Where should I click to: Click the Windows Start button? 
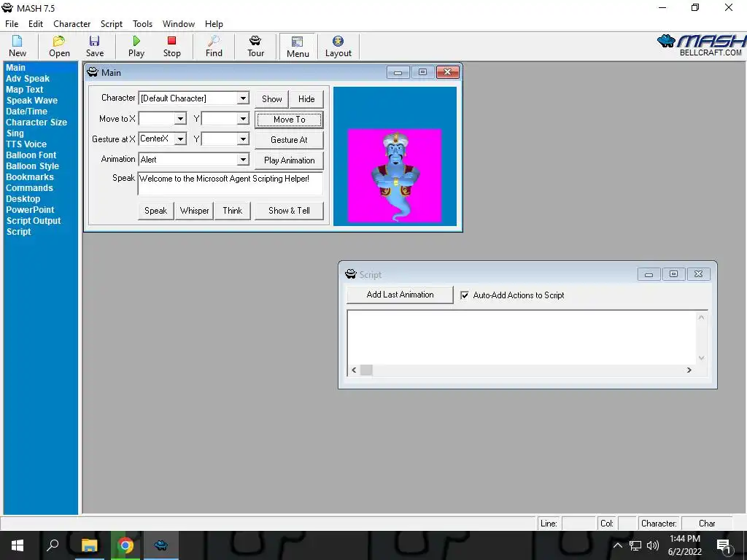18,545
